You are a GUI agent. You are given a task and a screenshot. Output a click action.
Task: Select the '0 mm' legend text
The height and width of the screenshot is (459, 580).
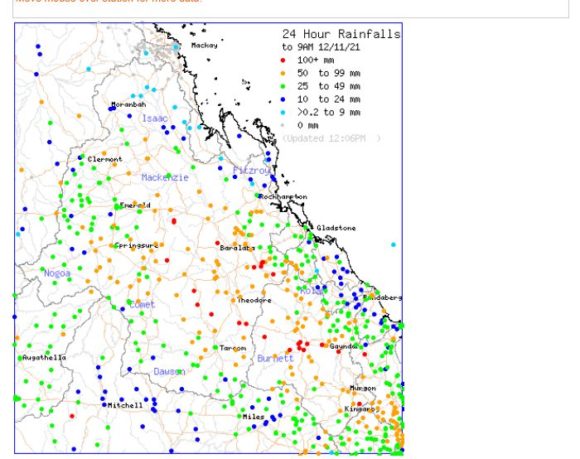click(307, 125)
